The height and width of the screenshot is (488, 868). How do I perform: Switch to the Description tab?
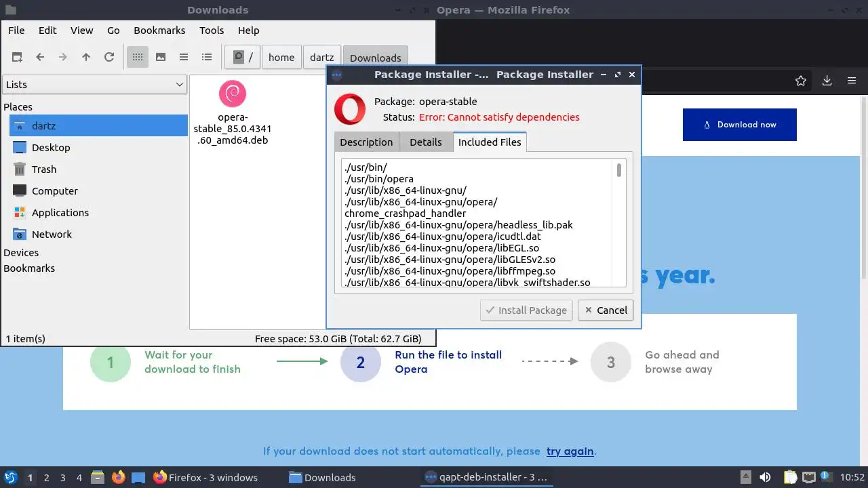tap(366, 142)
